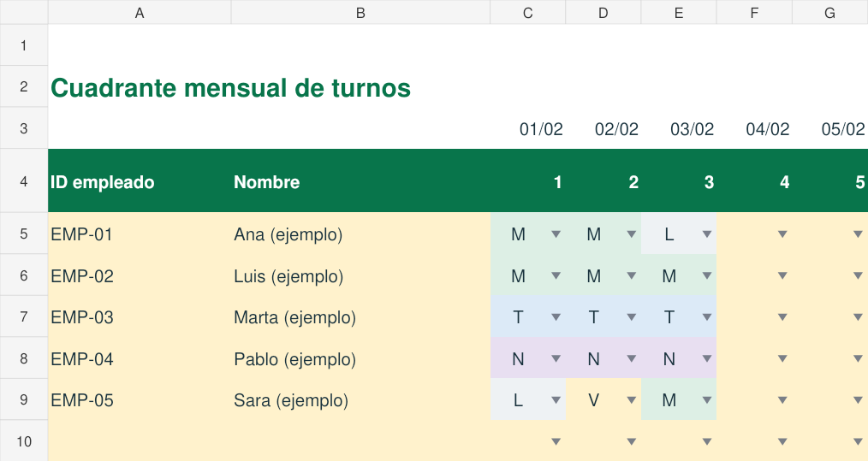Select row 5 header

[24, 233]
